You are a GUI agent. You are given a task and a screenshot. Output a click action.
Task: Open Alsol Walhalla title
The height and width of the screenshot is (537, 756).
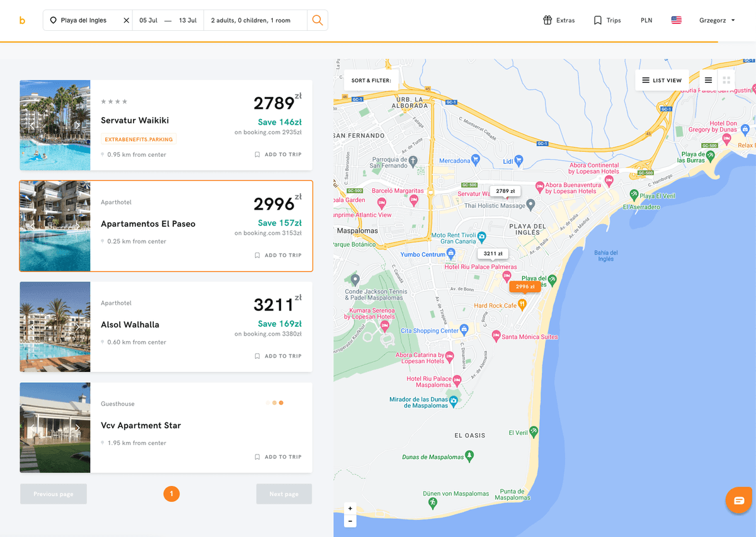(x=130, y=324)
